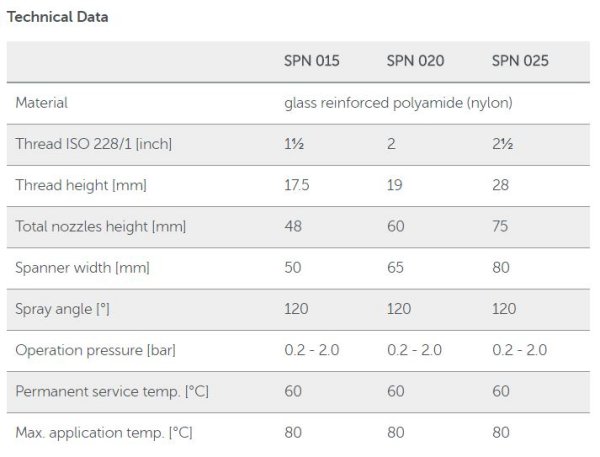Select the 75 total nozzles height value
The image size is (600, 457).
(500, 226)
